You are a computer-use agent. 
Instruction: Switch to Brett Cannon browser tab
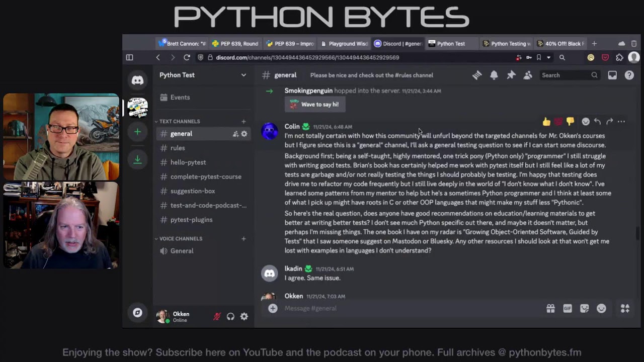[x=182, y=44]
